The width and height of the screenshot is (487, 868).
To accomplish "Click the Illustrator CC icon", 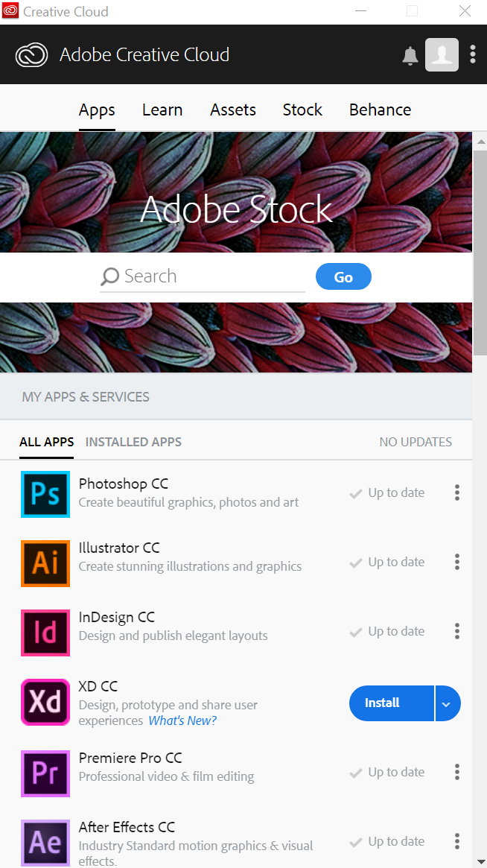I will point(45,563).
